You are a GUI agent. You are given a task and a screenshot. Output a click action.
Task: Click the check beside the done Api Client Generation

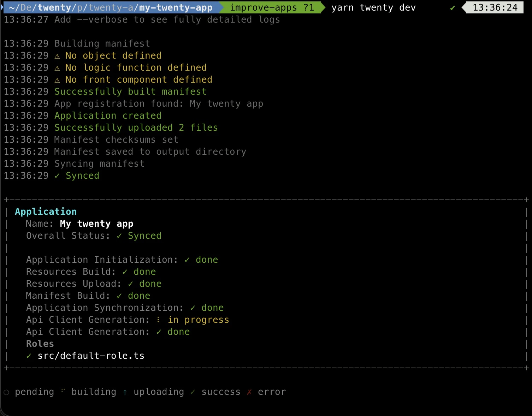coord(159,332)
